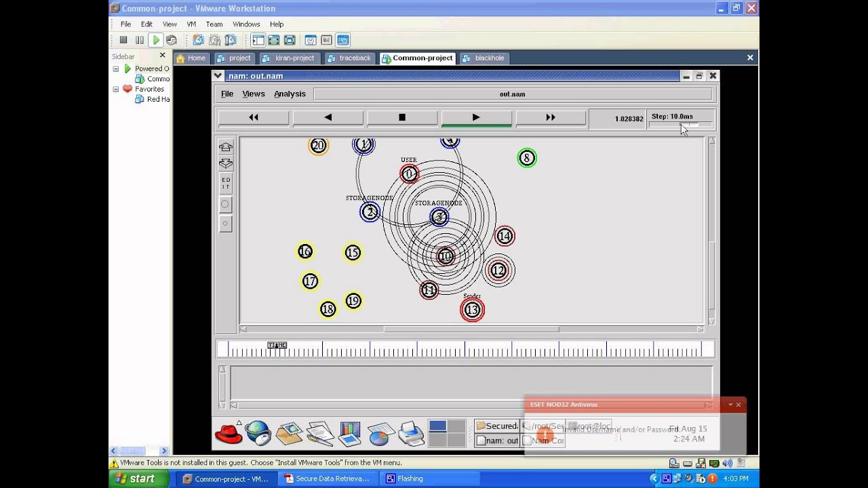This screenshot has width=868, height=488.
Task: Select the Red Ha favorite VM
Action: [x=153, y=99]
